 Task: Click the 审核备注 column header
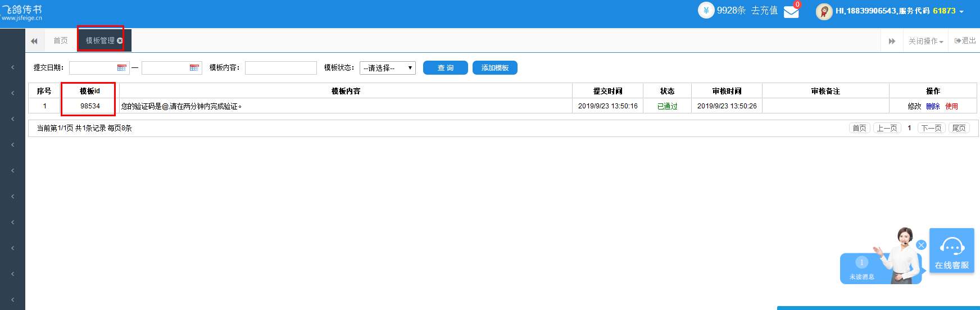pos(825,91)
